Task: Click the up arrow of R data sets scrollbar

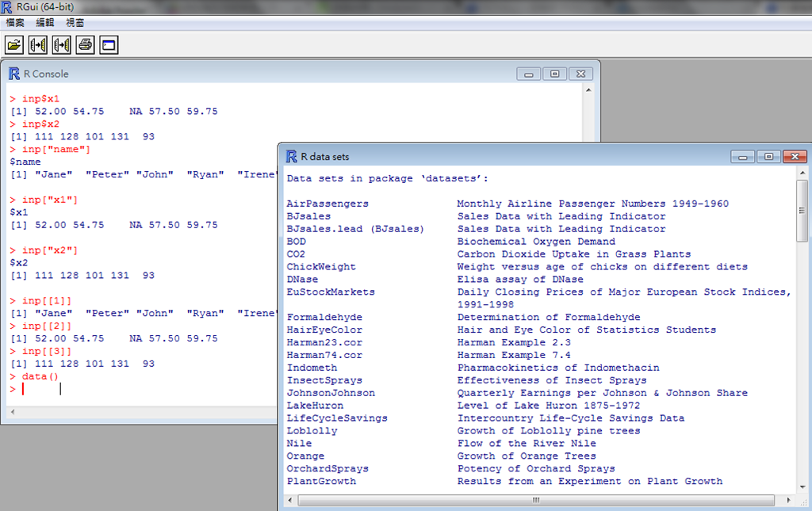Action: coord(802,173)
